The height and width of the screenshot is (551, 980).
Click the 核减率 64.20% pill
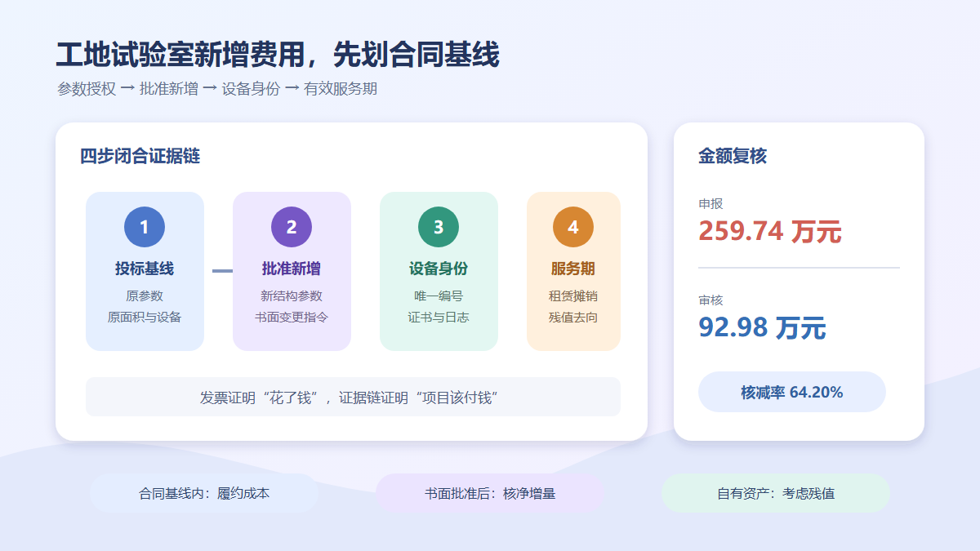click(792, 392)
